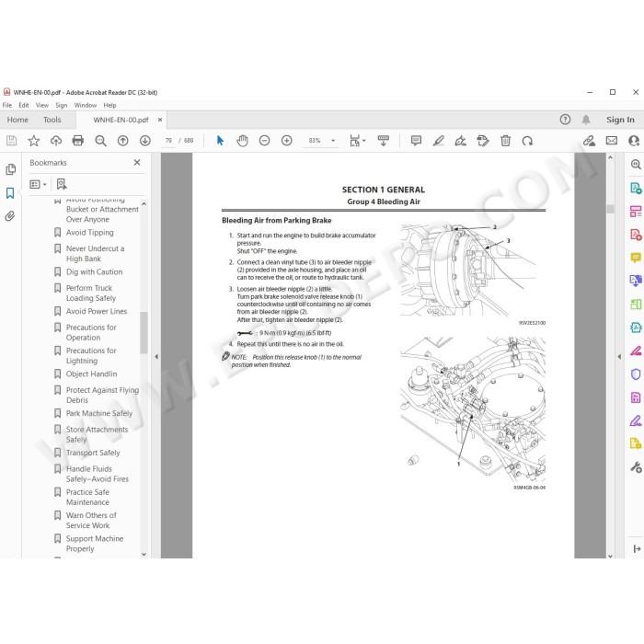Close the Bookmarks panel
644x644 pixels.
137,163
